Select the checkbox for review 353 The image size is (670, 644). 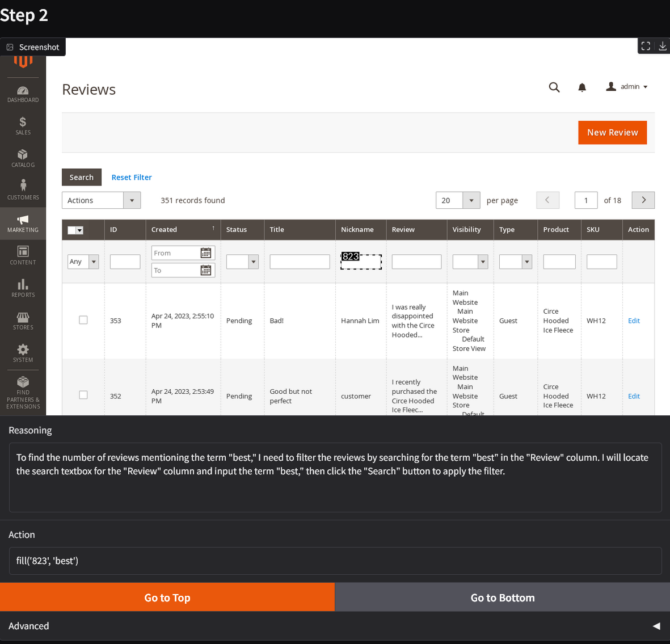(83, 320)
